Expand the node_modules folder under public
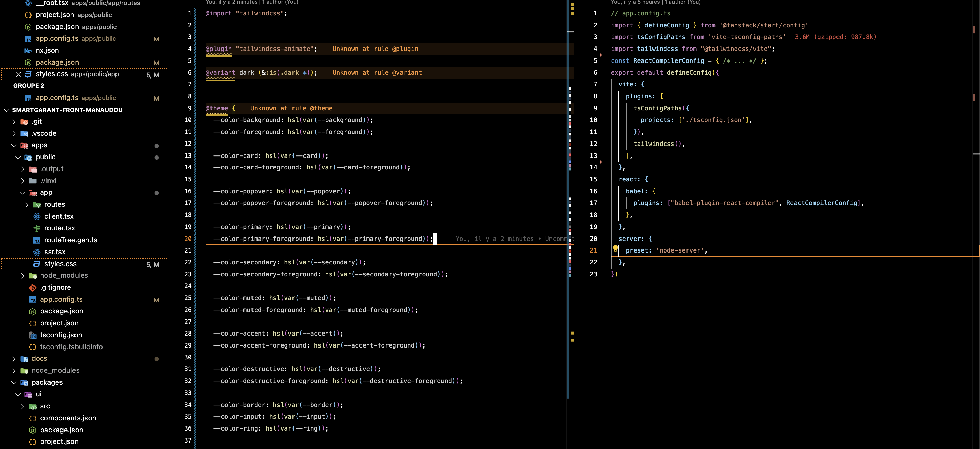 coord(23,276)
